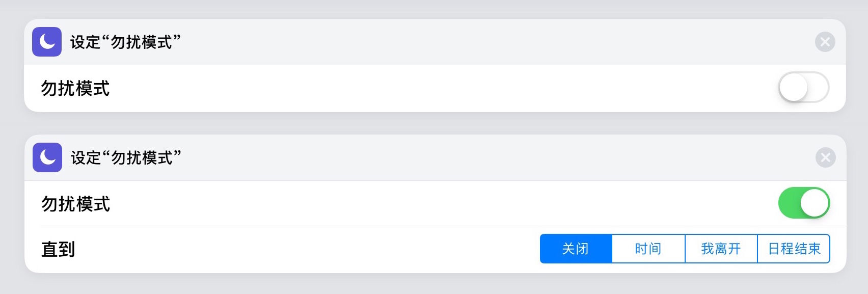Choose 时间 in the 直到 options
Image resolution: width=868 pixels, height=294 pixels.
648,249
